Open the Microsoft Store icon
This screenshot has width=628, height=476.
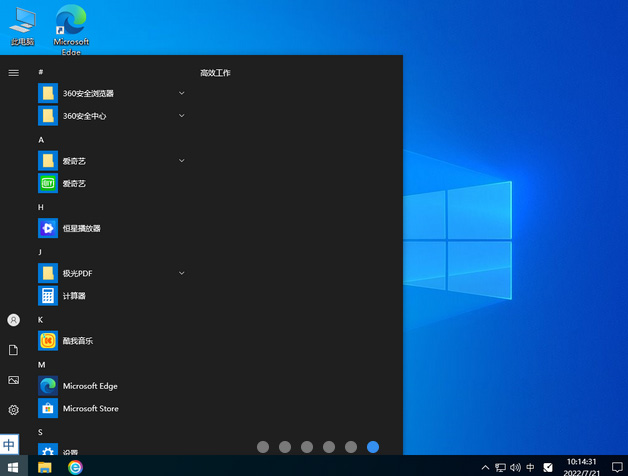click(x=48, y=408)
